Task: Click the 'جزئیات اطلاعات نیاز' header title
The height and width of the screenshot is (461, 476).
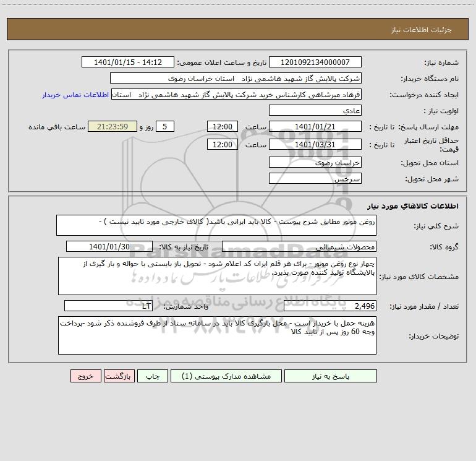Action: point(422,30)
